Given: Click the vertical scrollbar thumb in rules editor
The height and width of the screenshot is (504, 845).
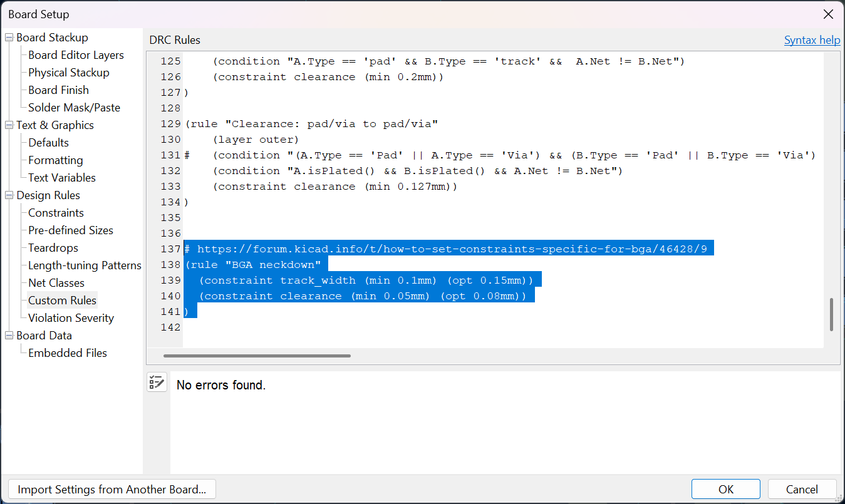Looking at the screenshot, I should coord(831,314).
